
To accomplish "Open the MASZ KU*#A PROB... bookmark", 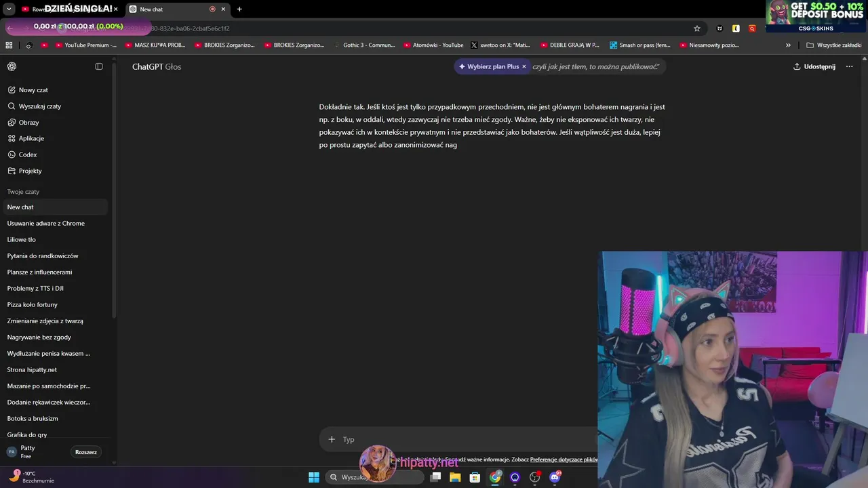I will tap(155, 45).
